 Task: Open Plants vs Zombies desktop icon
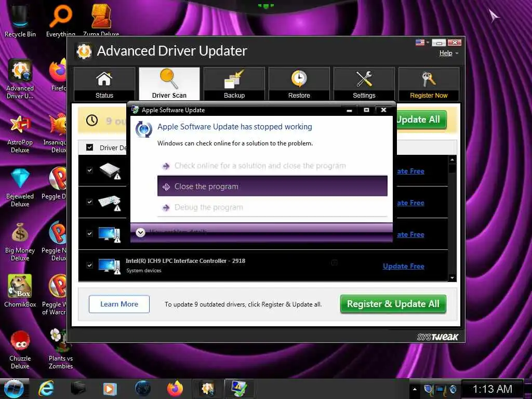[x=61, y=350]
